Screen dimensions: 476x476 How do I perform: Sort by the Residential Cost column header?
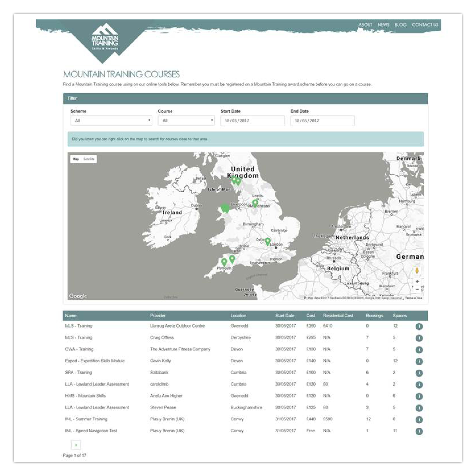(x=338, y=316)
